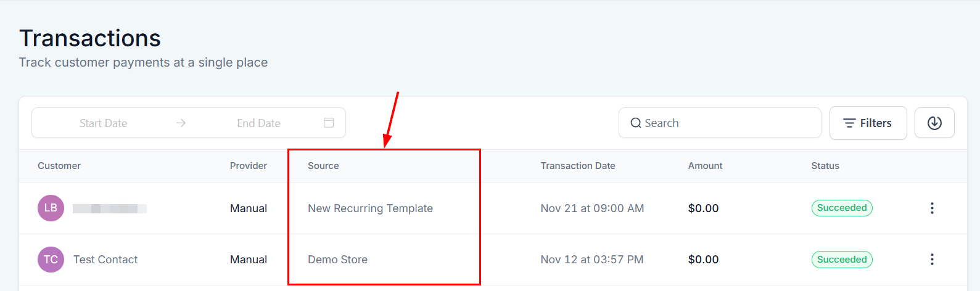The image size is (980, 291).
Task: Click the Customer column header
Action: coord(59,166)
